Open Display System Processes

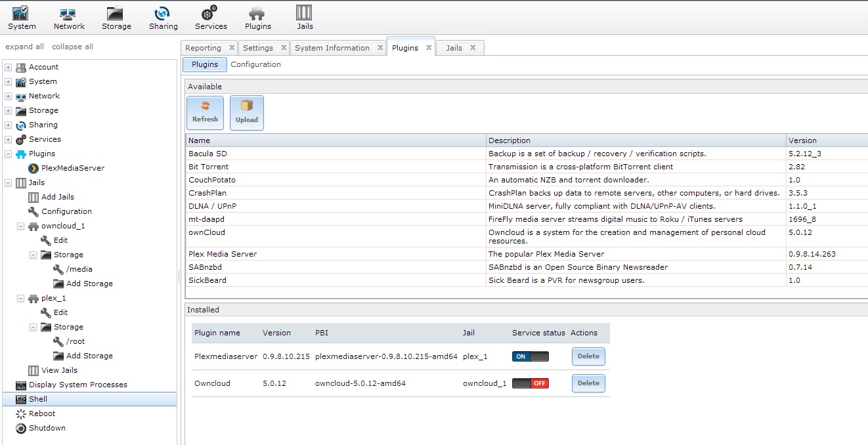[x=72, y=385]
